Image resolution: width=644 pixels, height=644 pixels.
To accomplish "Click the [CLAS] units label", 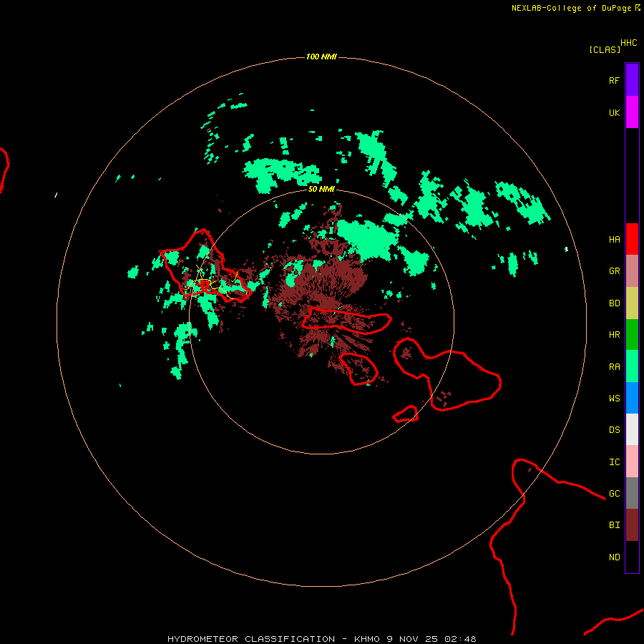I will pos(605,49).
